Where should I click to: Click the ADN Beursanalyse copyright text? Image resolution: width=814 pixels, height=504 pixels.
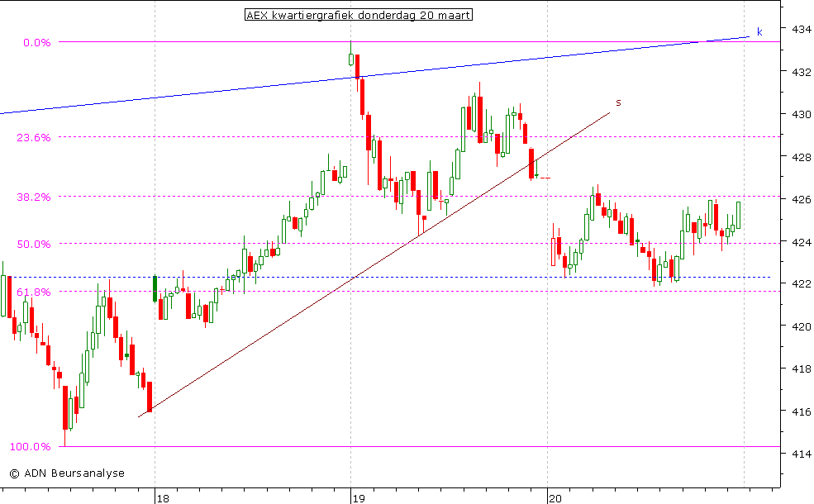click(x=67, y=473)
